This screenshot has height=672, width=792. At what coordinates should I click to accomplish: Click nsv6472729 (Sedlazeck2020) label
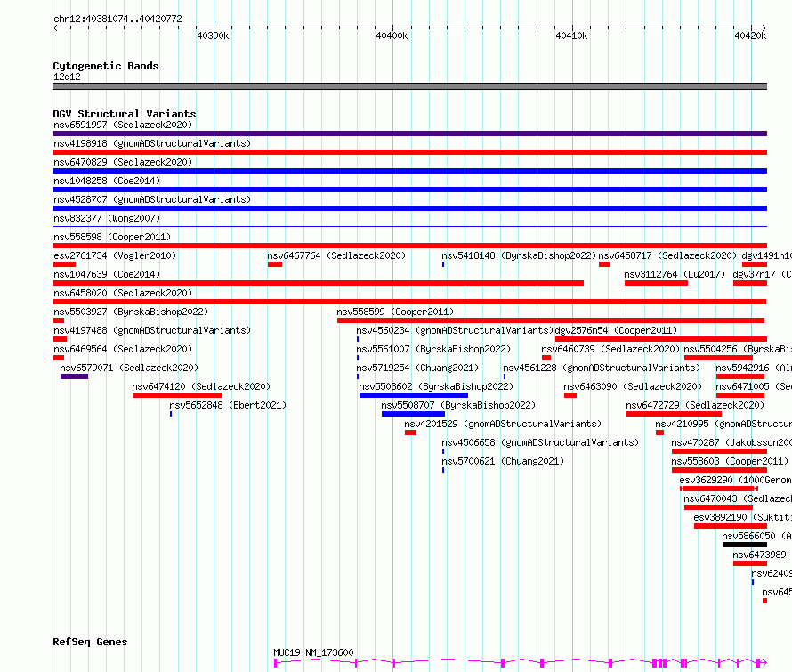(x=695, y=405)
